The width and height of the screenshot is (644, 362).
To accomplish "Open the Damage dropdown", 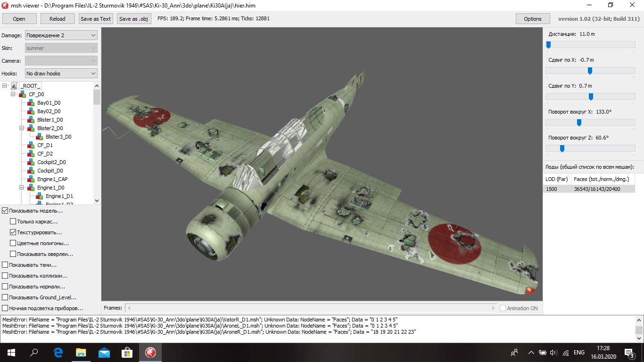I will (x=61, y=35).
